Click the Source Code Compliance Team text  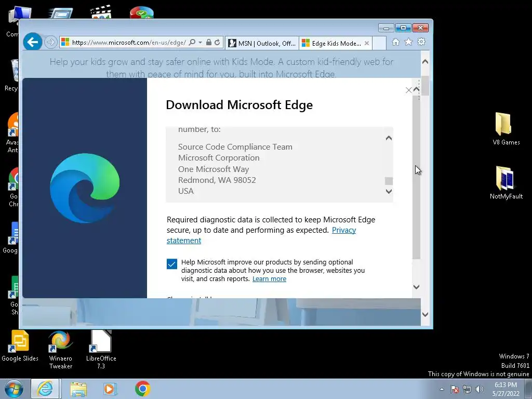[235, 147]
